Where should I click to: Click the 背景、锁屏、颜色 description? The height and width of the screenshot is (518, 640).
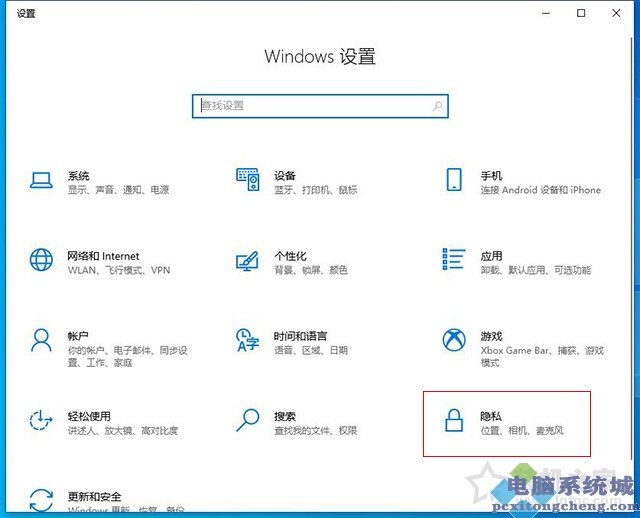pyautogui.click(x=311, y=270)
